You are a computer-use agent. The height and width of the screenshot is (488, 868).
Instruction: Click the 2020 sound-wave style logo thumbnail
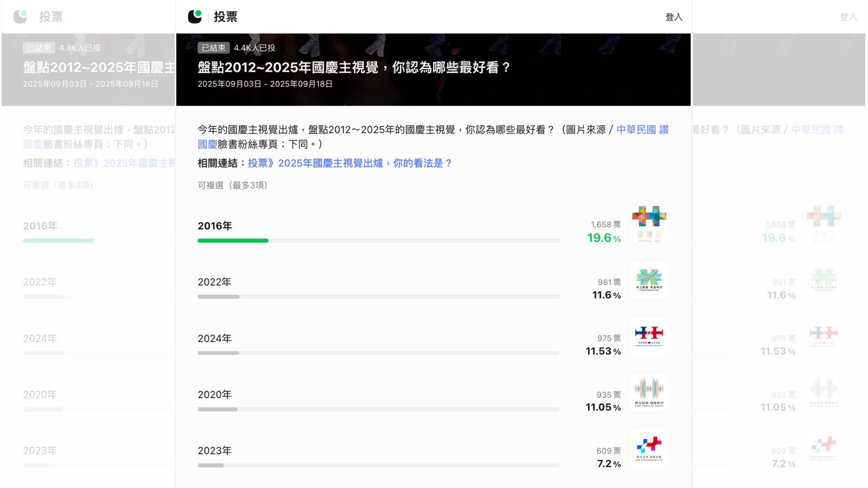[649, 393]
